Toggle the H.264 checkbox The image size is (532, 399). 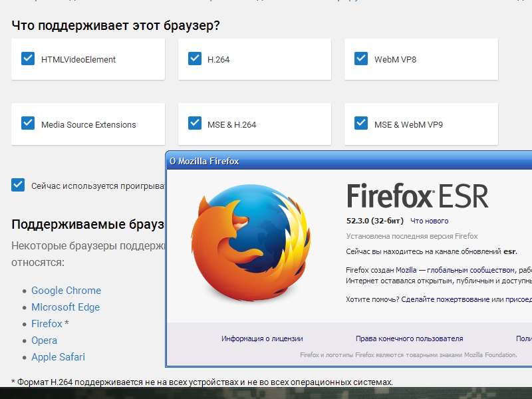pos(195,59)
